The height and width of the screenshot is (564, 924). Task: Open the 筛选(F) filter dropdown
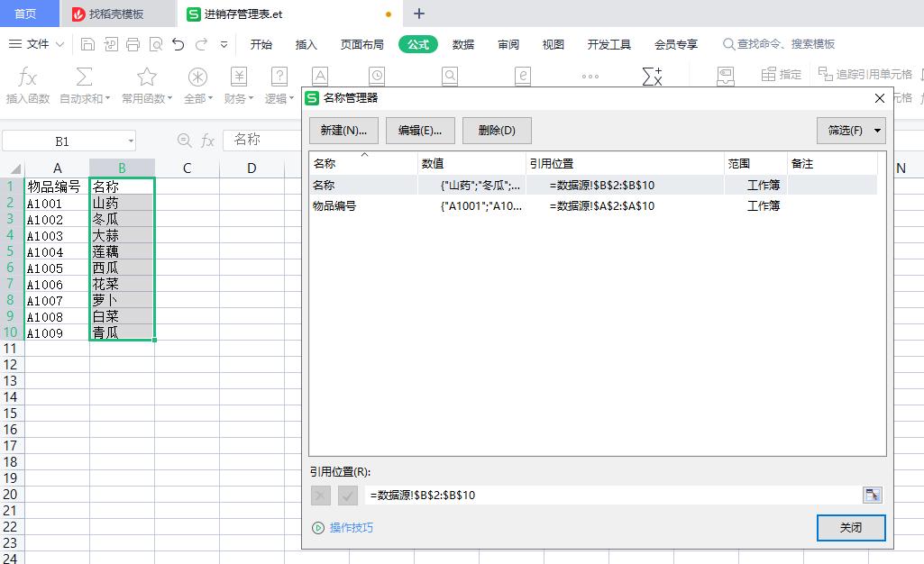click(x=850, y=130)
